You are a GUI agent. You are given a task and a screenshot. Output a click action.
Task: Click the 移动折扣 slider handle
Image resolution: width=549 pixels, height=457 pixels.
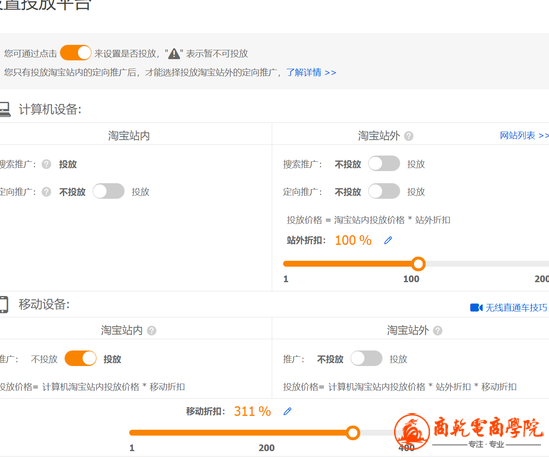coord(353,432)
